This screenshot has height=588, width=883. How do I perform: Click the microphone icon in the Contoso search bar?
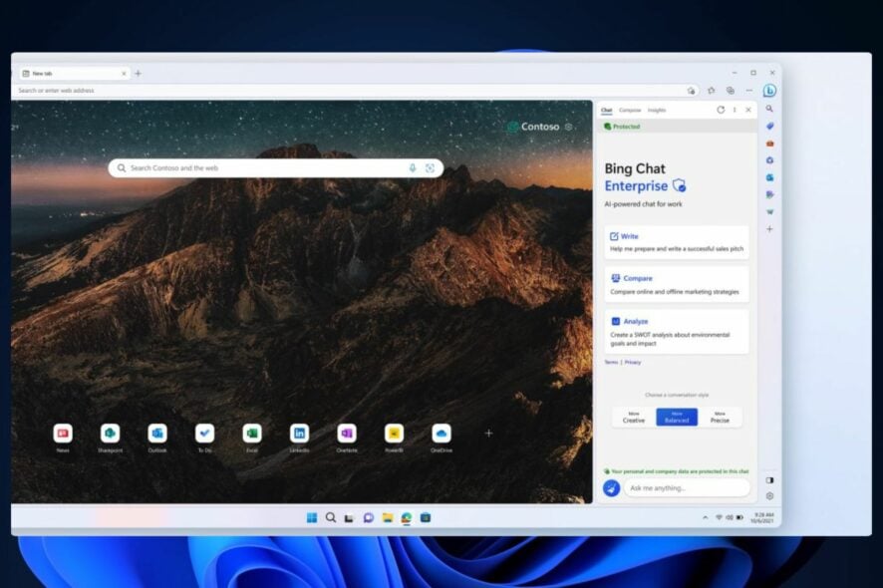point(413,167)
